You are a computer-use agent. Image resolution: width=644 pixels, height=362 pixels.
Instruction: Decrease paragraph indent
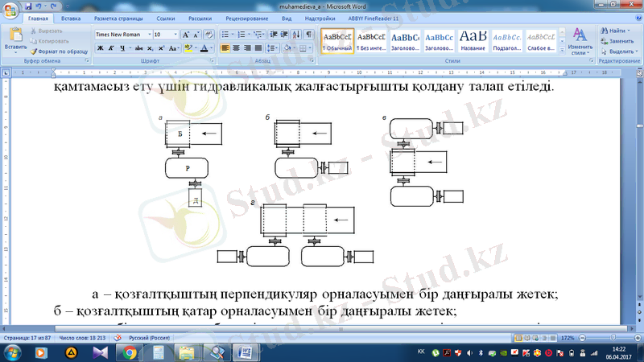pos(274,35)
